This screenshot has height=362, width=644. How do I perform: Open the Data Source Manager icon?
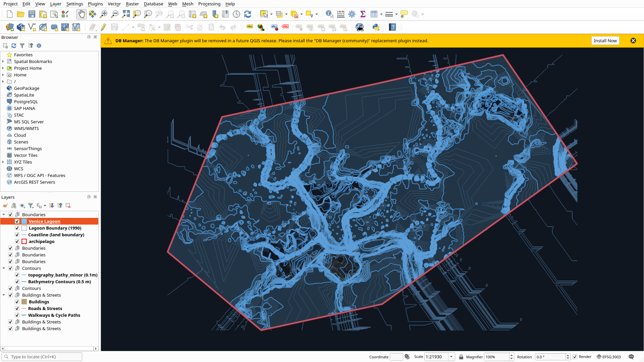pyautogui.click(x=10, y=27)
